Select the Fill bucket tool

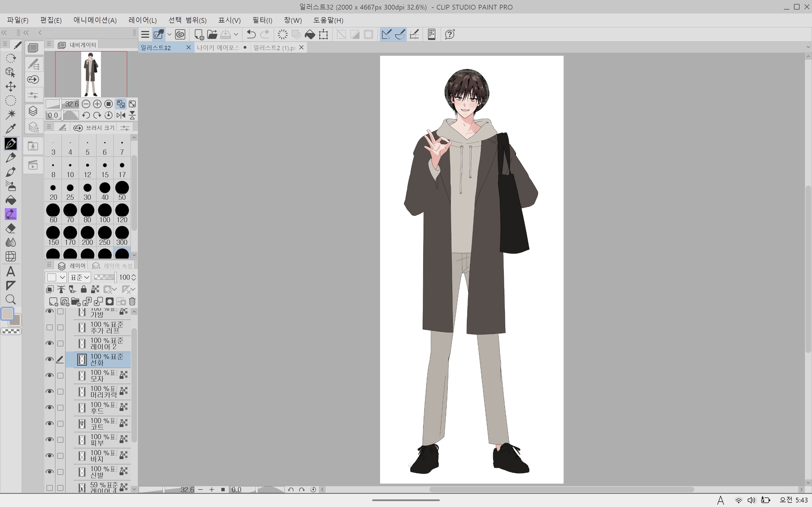coord(11,200)
